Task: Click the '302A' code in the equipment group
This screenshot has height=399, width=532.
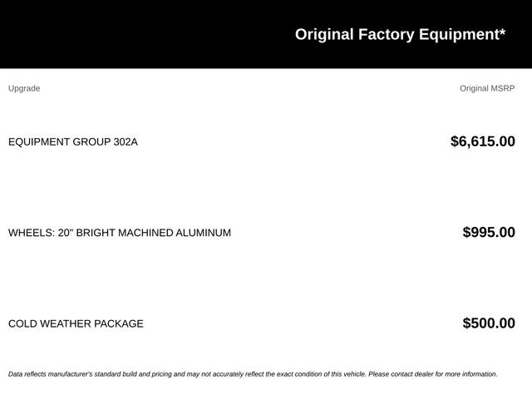Action: tap(126, 142)
